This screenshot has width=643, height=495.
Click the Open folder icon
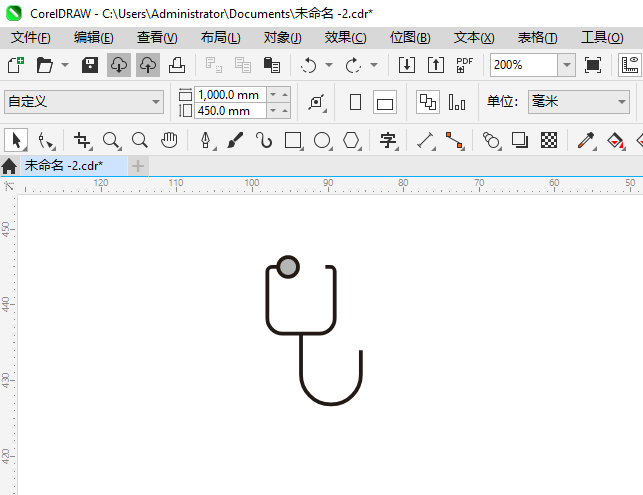click(44, 65)
